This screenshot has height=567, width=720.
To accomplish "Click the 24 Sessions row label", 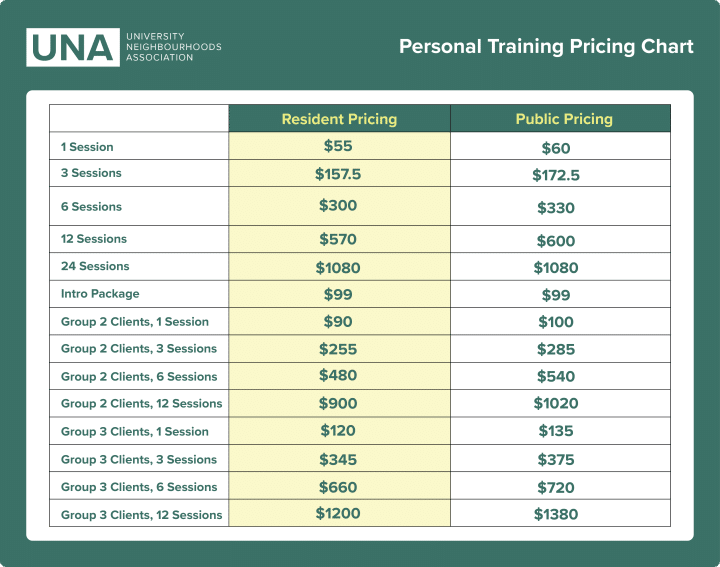I will tap(95, 266).
